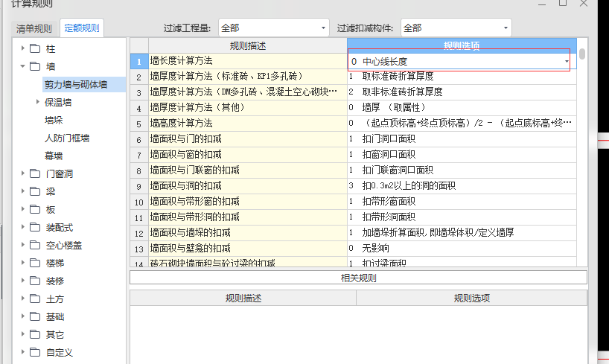
Task: Click the 土方 folder icon
Action: [x=35, y=298]
